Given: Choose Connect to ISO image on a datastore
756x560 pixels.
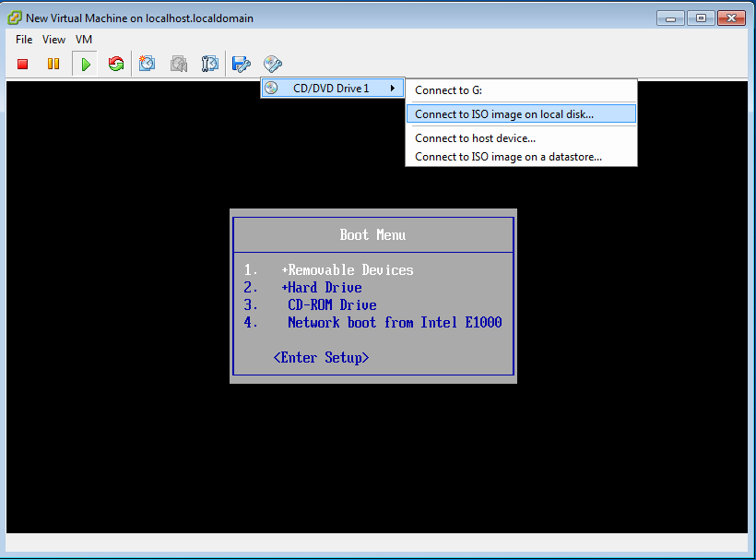Looking at the screenshot, I should [x=521, y=157].
